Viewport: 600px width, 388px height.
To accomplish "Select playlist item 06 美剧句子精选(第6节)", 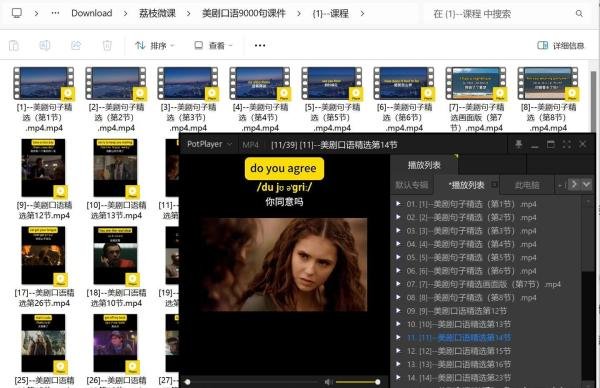I will point(486,271).
